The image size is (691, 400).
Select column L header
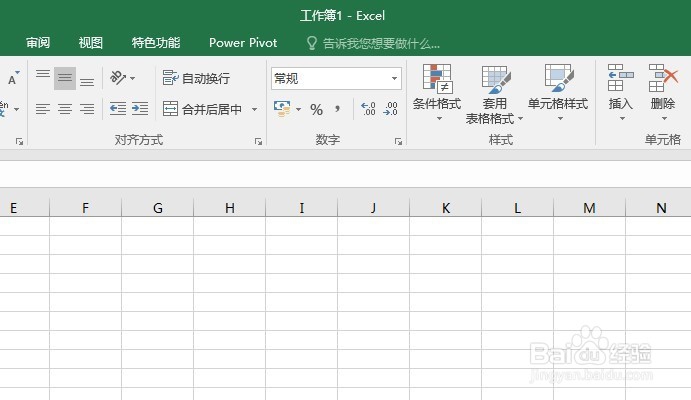517,208
